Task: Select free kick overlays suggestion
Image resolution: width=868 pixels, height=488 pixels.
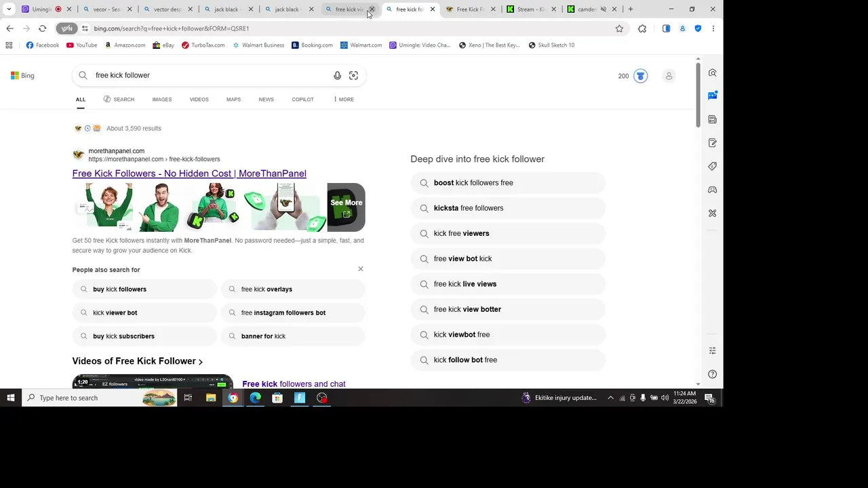Action: pyautogui.click(x=293, y=289)
